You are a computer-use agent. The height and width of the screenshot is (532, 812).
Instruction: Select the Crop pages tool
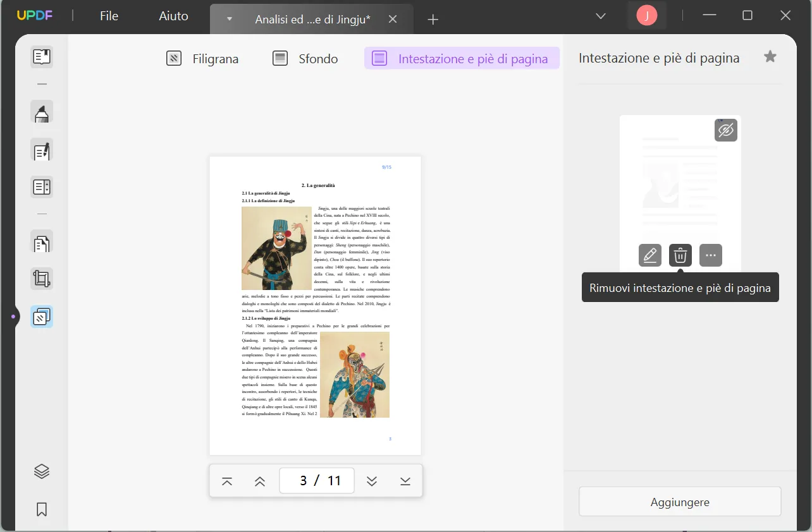42,279
